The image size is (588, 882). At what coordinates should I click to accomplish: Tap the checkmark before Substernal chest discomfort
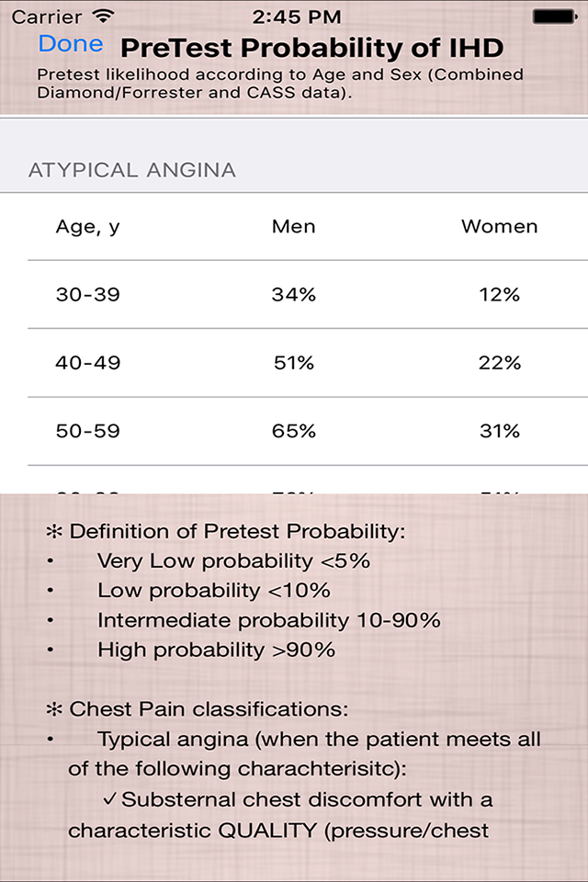pos(109,799)
